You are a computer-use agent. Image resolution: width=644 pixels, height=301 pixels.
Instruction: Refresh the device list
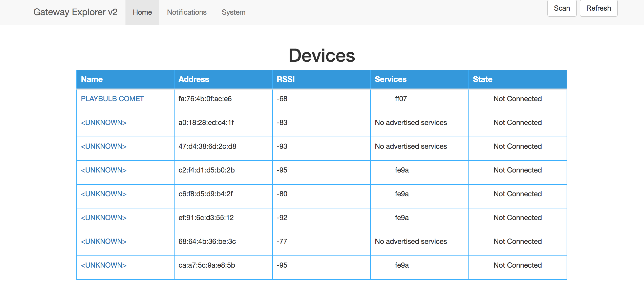pyautogui.click(x=598, y=8)
